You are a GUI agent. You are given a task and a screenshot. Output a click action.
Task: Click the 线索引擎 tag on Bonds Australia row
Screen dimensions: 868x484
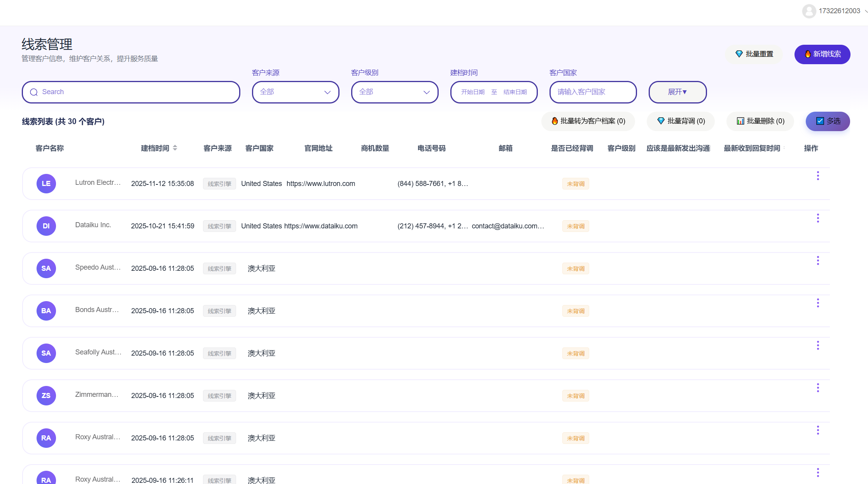219,310
